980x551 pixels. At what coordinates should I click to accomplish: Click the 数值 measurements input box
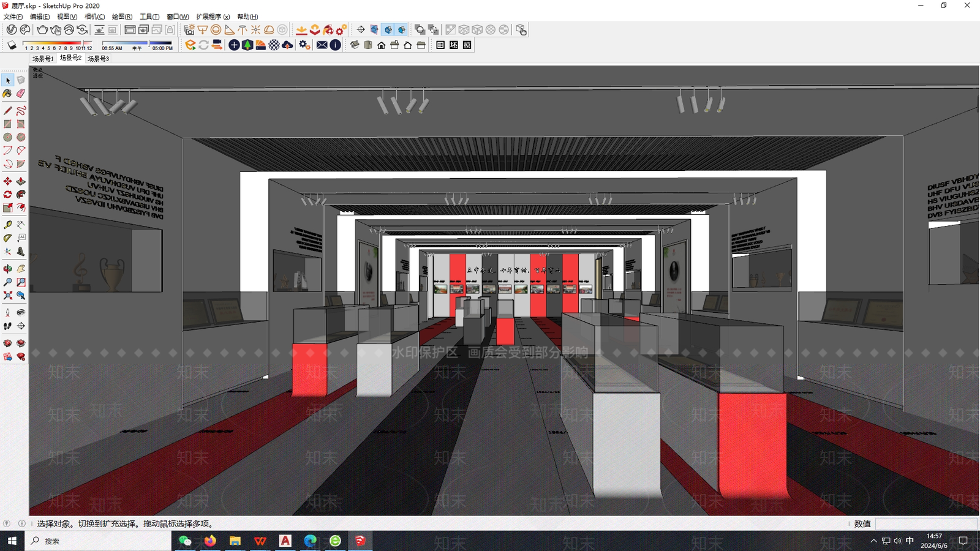(925, 523)
